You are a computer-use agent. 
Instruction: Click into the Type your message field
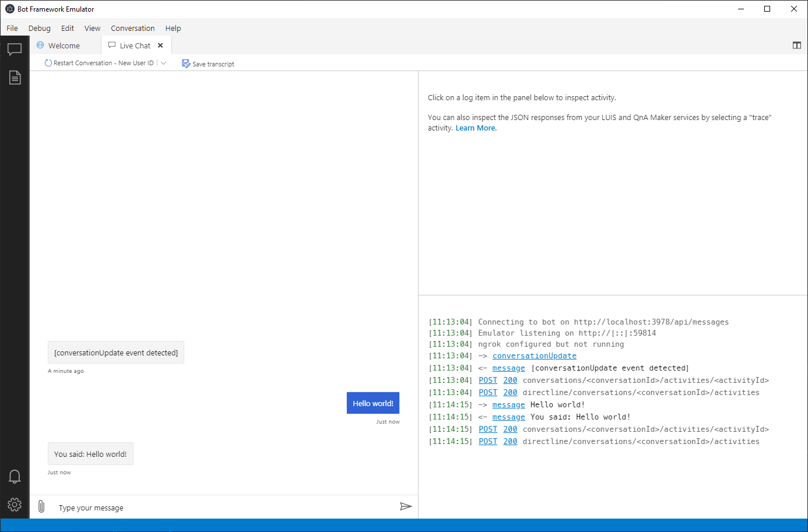[224, 508]
